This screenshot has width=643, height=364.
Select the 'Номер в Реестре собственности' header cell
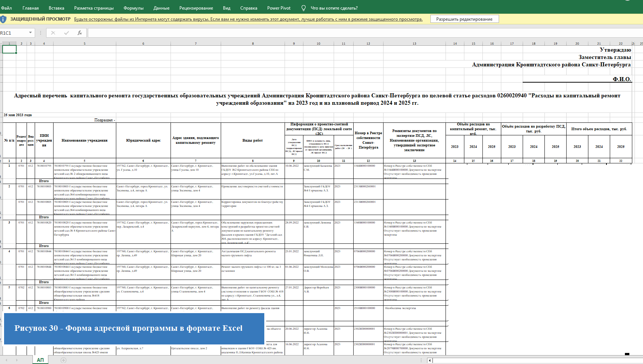coord(368,140)
